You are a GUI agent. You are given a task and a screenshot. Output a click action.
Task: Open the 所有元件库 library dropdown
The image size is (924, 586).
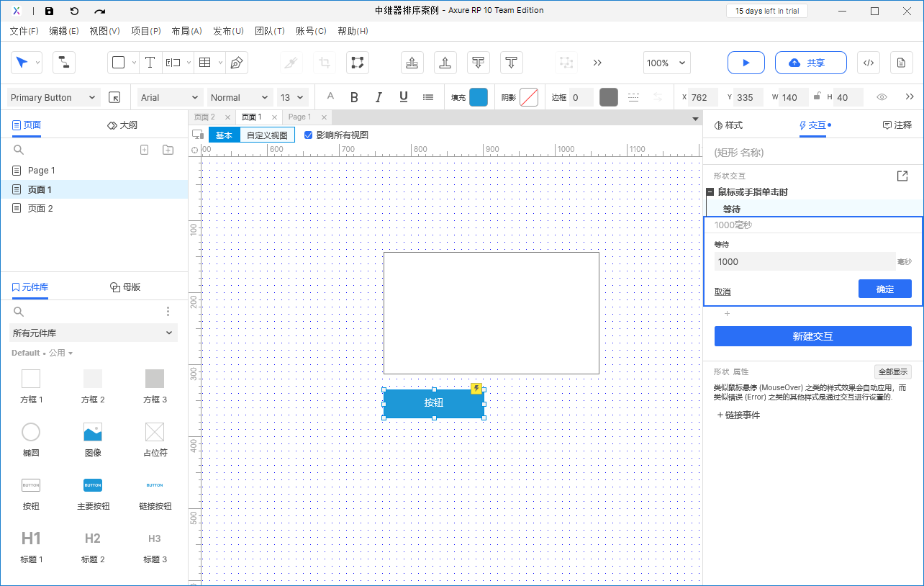(94, 333)
